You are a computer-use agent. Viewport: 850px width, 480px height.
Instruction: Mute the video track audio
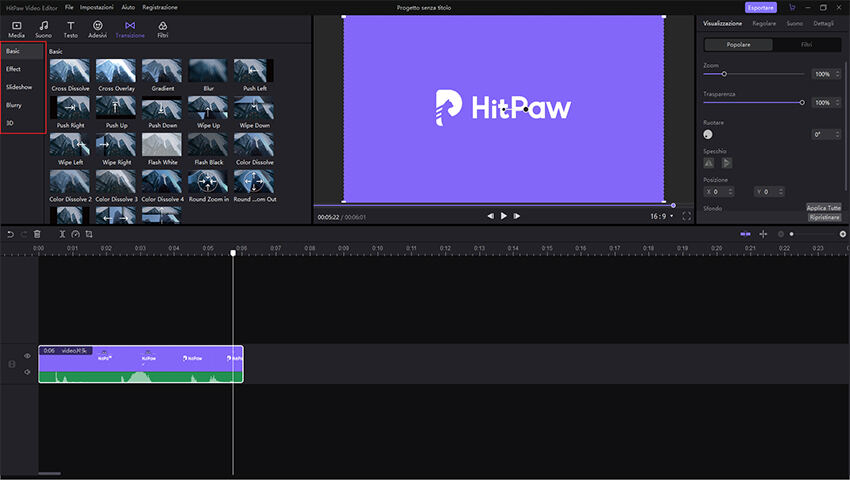(27, 371)
